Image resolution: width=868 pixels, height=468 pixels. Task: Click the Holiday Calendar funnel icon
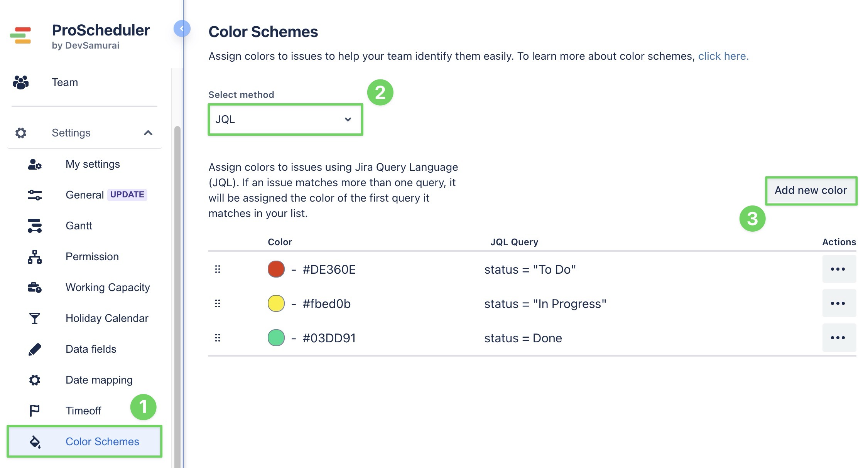[x=35, y=318]
